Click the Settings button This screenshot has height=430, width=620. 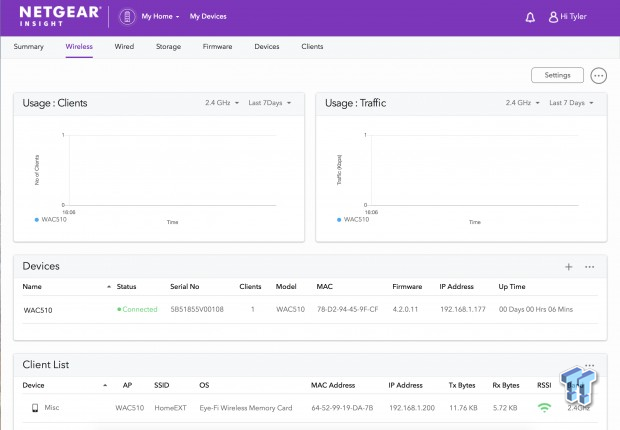click(557, 75)
